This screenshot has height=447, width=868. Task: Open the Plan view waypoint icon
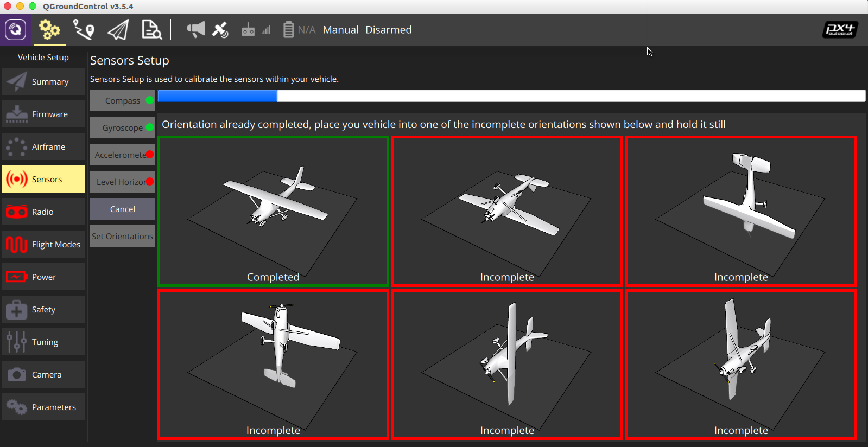click(84, 29)
